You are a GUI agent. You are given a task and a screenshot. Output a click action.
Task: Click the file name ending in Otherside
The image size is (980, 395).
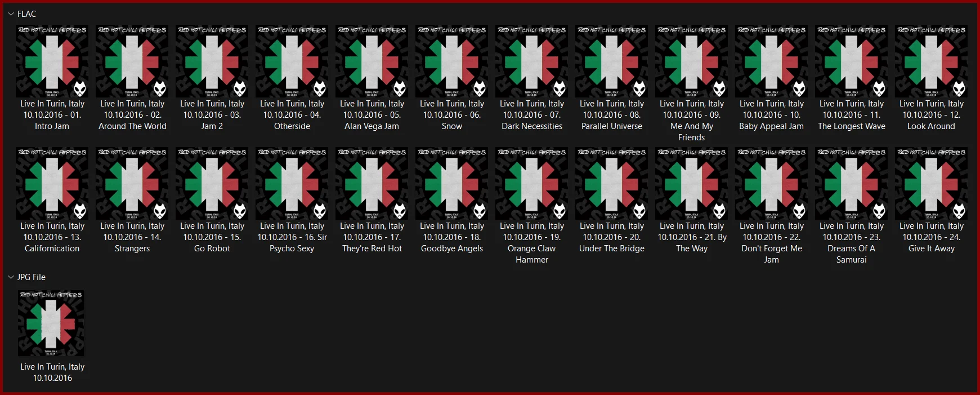[292, 115]
